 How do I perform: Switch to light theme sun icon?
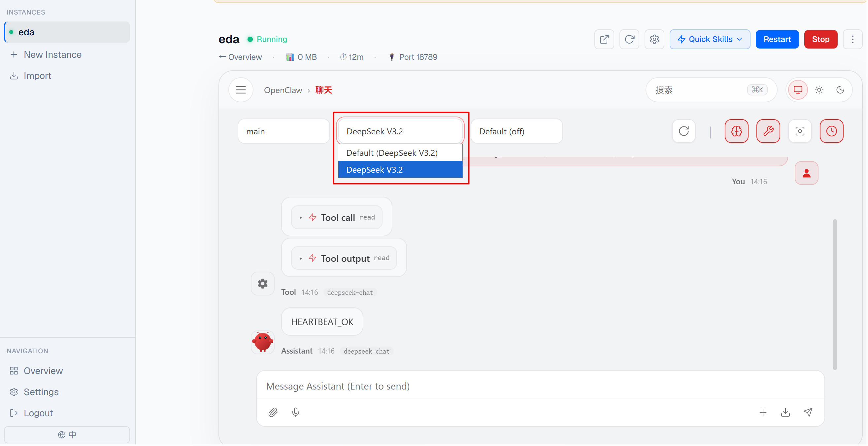(x=819, y=90)
